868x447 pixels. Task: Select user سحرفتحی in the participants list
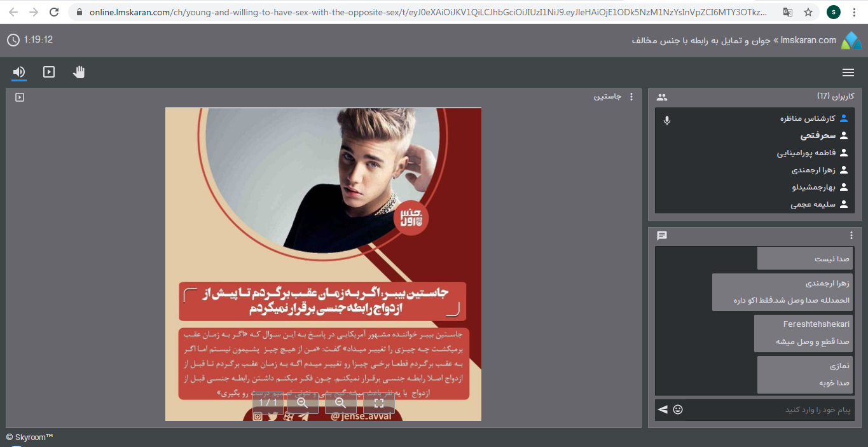point(817,135)
